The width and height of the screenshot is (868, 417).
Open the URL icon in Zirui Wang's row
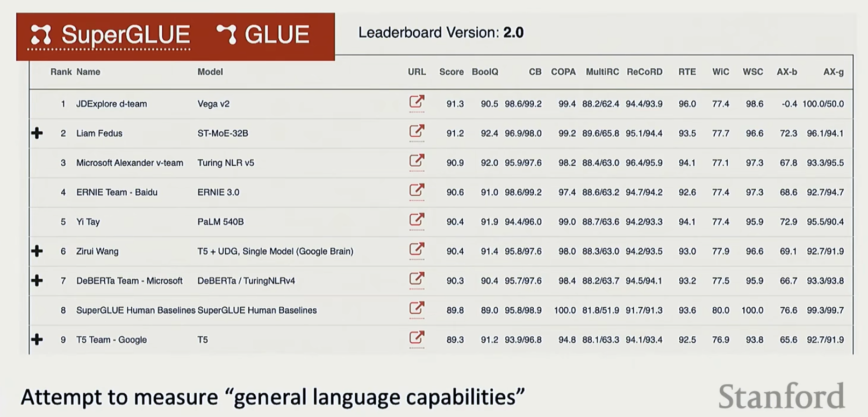pyautogui.click(x=417, y=250)
